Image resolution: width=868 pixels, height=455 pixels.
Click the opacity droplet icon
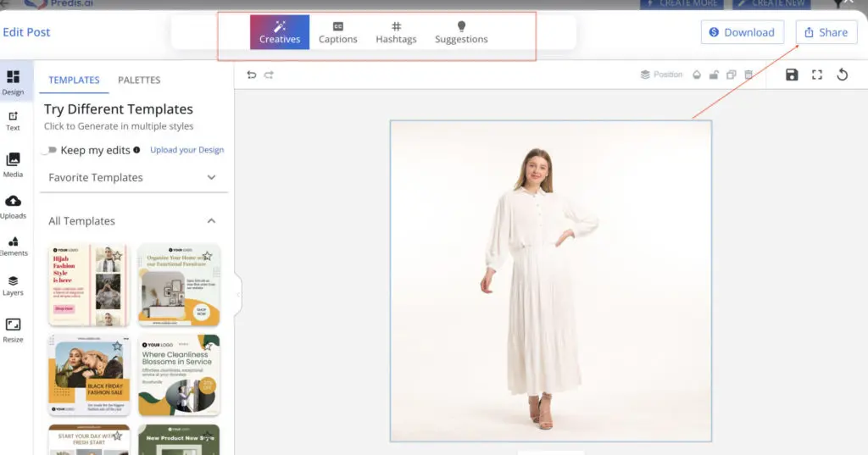coord(697,75)
